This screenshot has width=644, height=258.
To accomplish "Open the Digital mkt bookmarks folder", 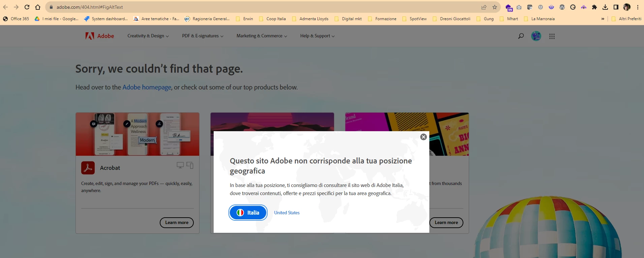I will 348,19.
